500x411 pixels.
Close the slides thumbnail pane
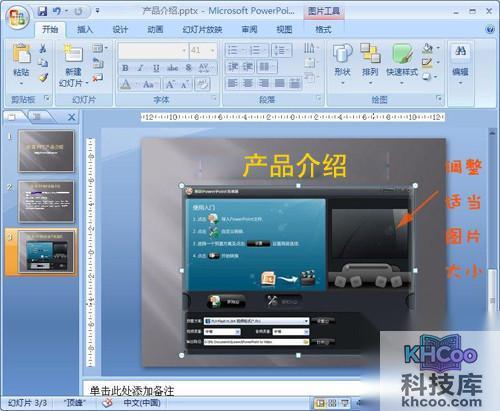click(x=71, y=117)
